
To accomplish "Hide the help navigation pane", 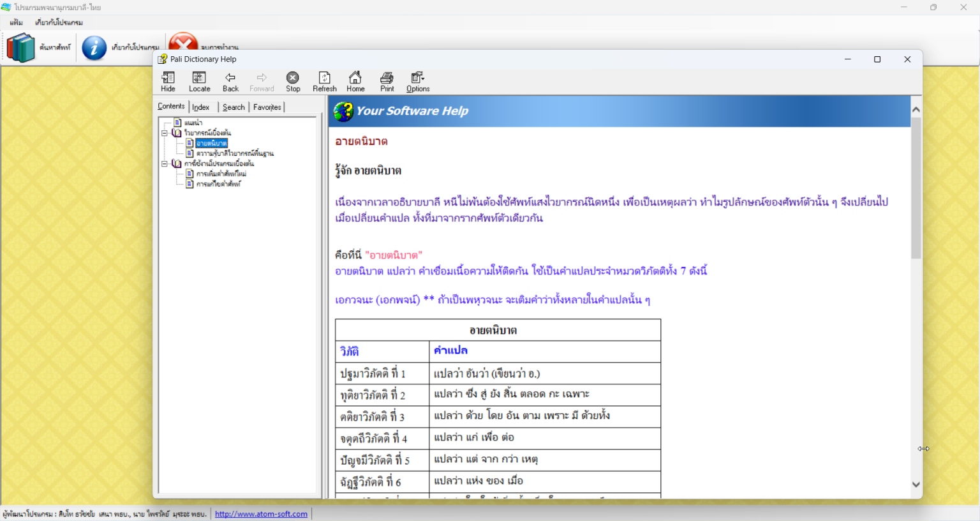I will pos(167,80).
